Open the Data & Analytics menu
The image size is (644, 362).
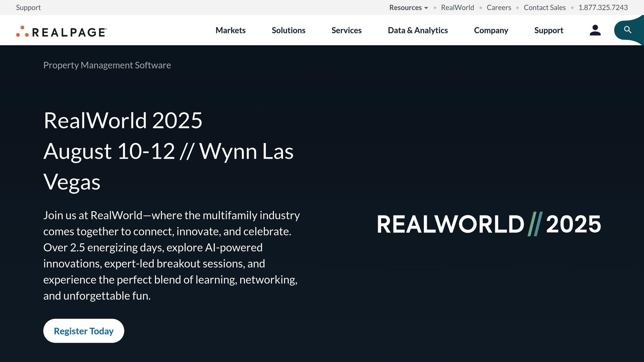point(418,30)
